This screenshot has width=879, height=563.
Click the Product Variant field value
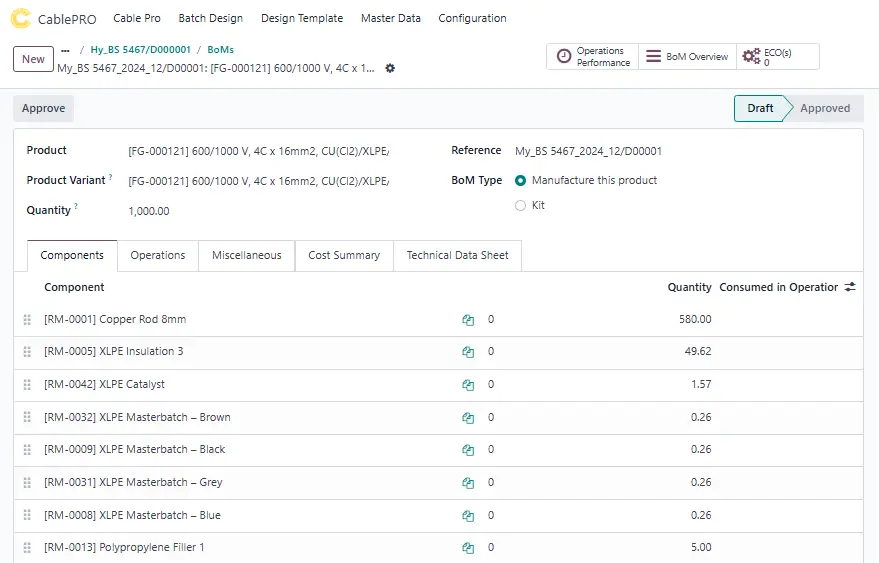(x=259, y=181)
